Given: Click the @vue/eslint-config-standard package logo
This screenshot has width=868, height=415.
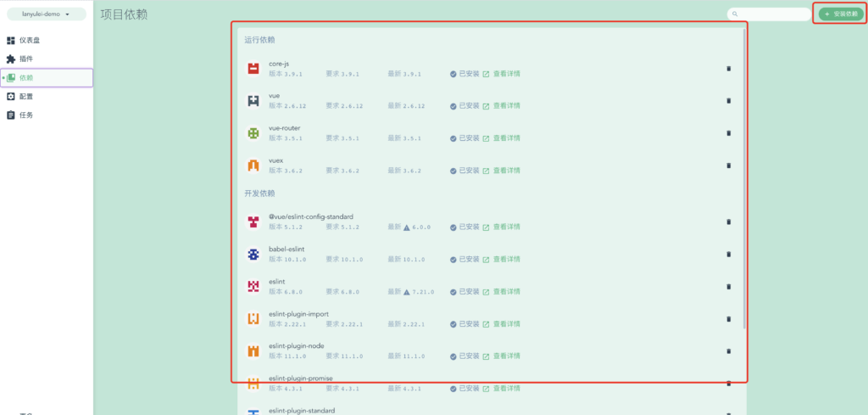Looking at the screenshot, I should click(253, 222).
